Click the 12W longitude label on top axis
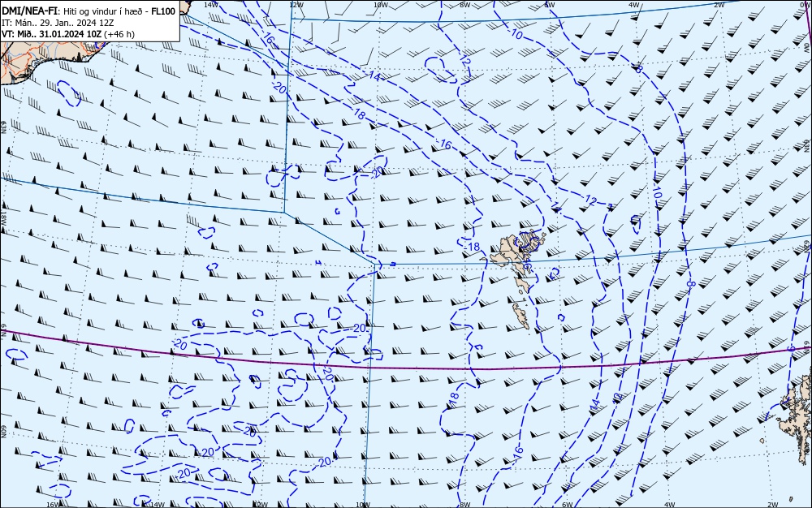 pyautogui.click(x=296, y=5)
